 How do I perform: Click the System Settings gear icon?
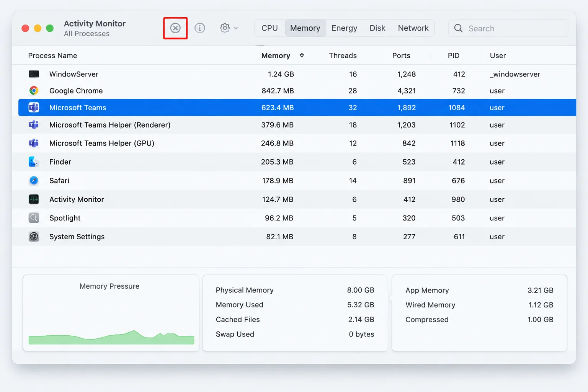coord(34,237)
